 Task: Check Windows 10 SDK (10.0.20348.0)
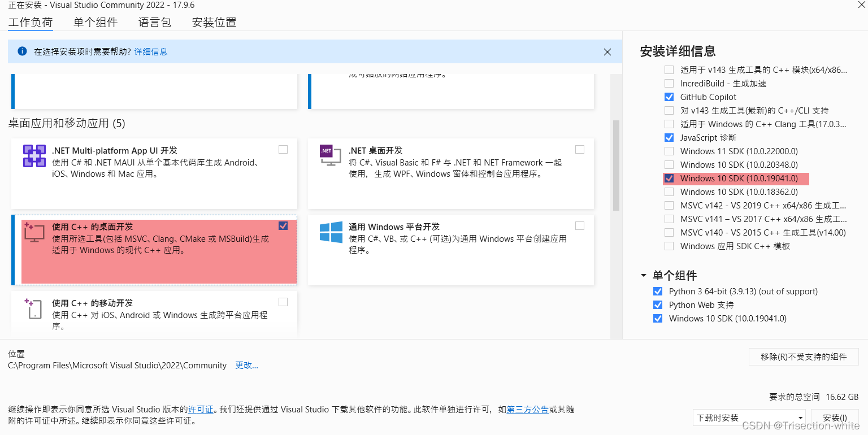(x=669, y=165)
